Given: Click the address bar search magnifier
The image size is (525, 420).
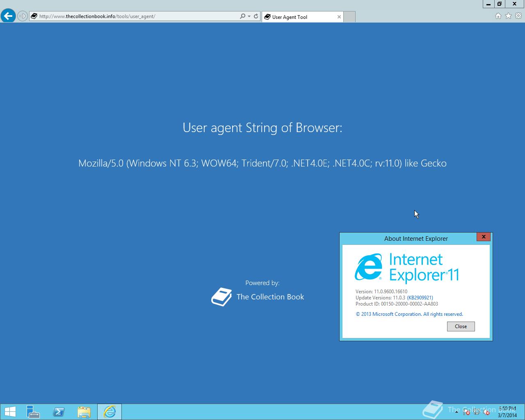Looking at the screenshot, I should [242, 16].
